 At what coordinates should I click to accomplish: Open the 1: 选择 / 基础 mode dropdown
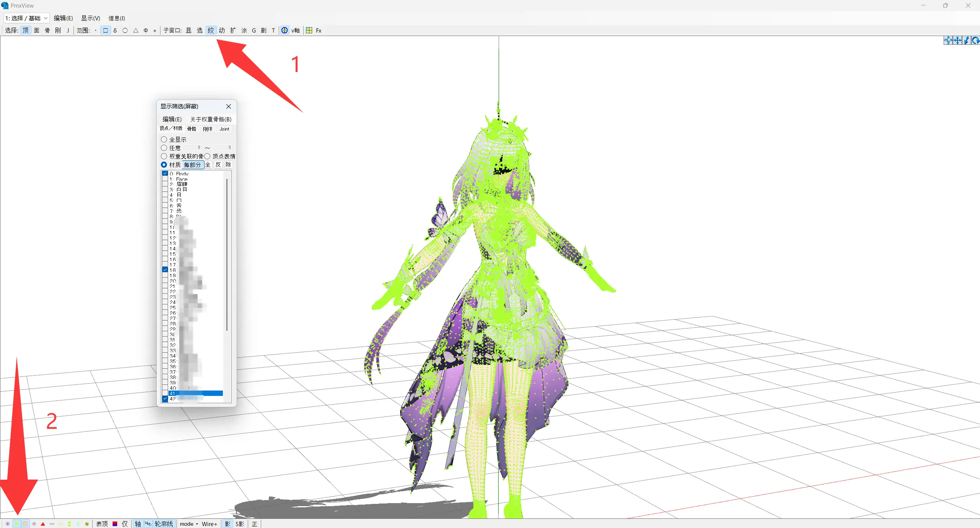click(26, 18)
